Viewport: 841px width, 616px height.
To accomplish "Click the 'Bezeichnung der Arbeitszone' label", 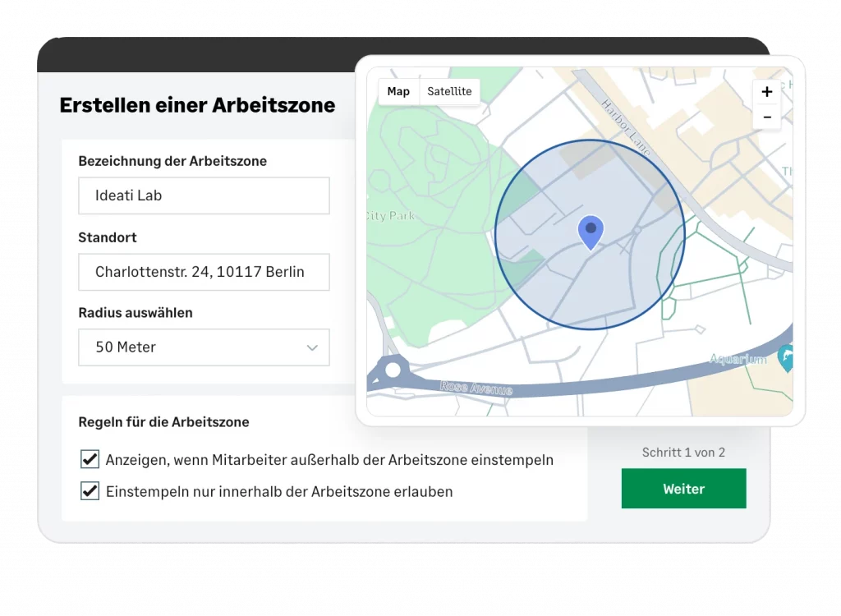I will point(172,161).
